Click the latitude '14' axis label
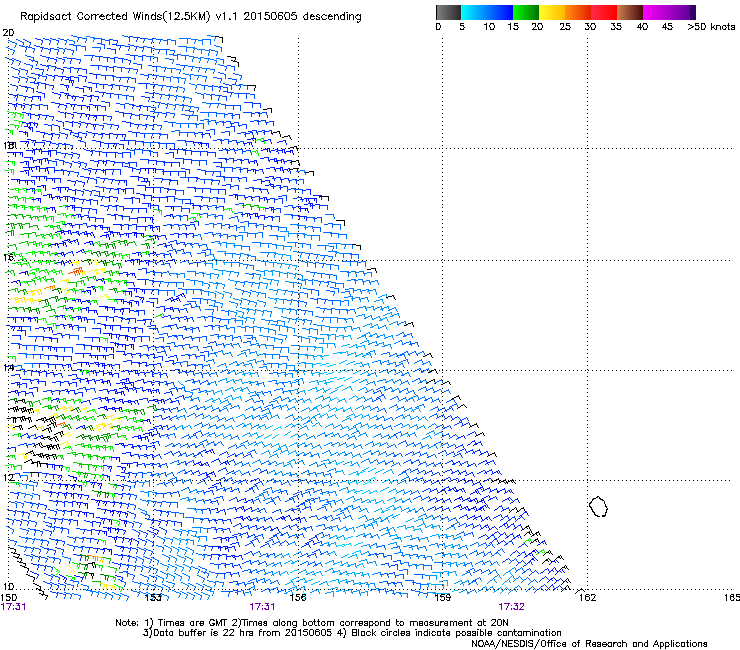 point(8,367)
